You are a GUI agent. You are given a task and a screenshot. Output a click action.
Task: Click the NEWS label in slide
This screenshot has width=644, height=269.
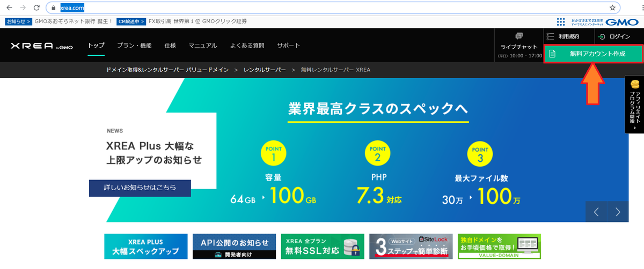(115, 131)
